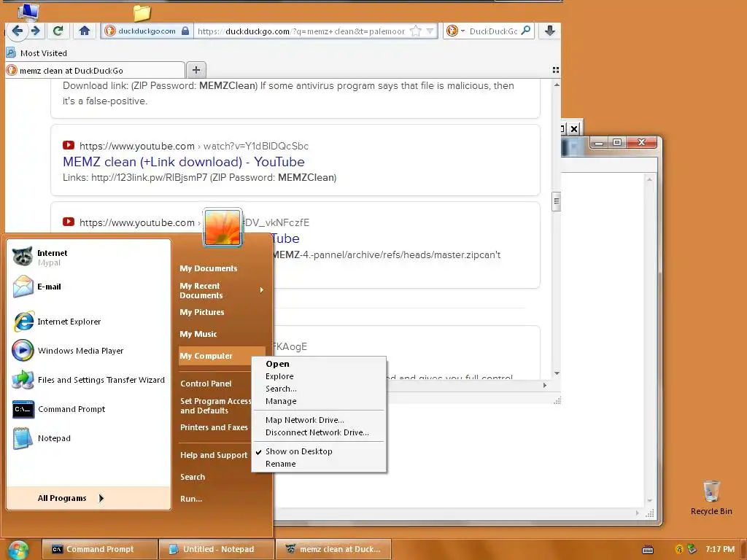747x560 pixels.
Task: Click the tab groups grid icon
Action: tap(555, 70)
